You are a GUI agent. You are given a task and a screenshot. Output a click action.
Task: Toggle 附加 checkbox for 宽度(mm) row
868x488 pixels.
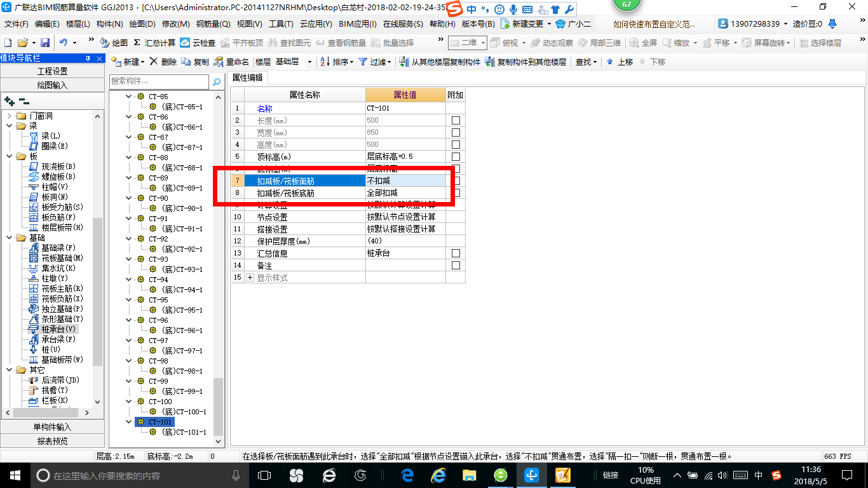456,132
